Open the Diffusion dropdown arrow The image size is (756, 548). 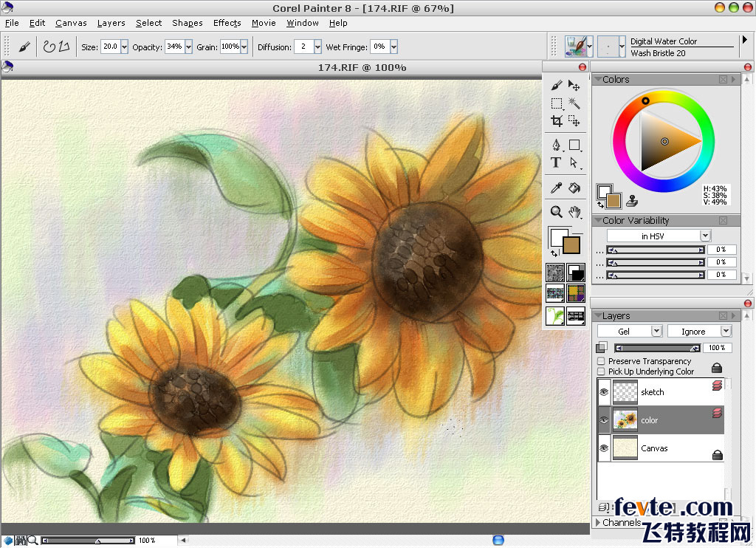[317, 47]
